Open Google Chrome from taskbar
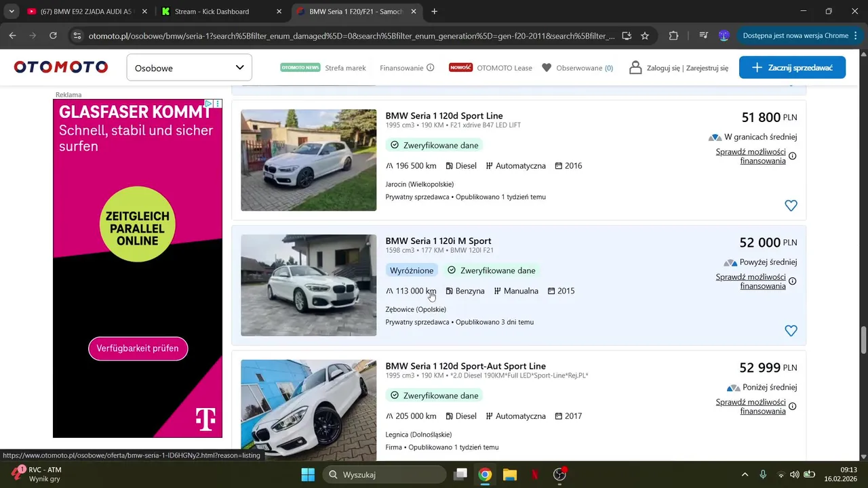The image size is (868, 488). click(x=485, y=474)
